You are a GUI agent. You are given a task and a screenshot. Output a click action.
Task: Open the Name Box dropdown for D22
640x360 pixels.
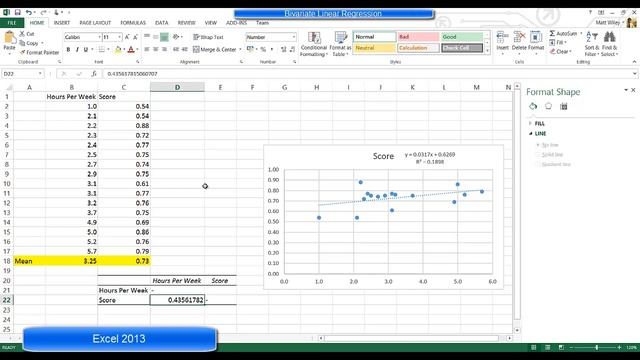tap(40, 74)
